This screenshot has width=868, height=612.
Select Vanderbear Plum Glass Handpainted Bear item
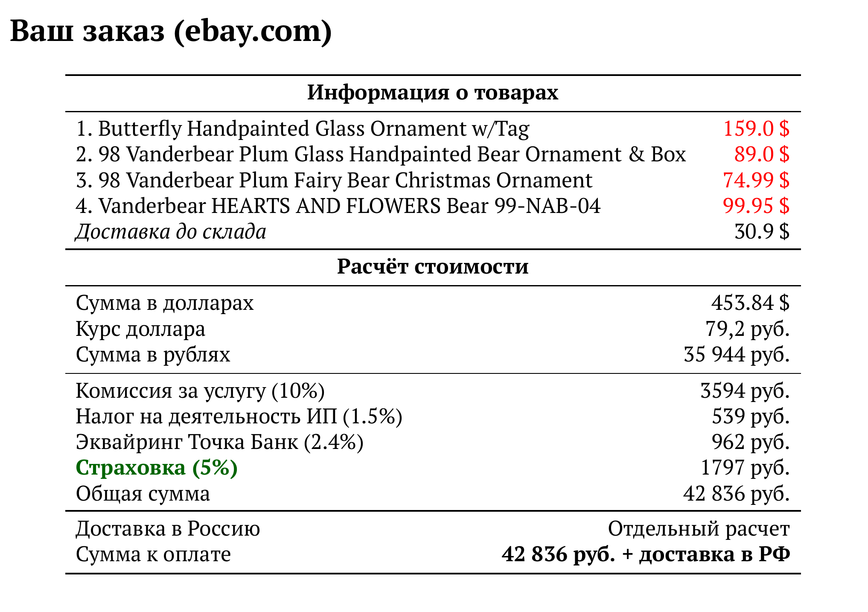coord(381,154)
